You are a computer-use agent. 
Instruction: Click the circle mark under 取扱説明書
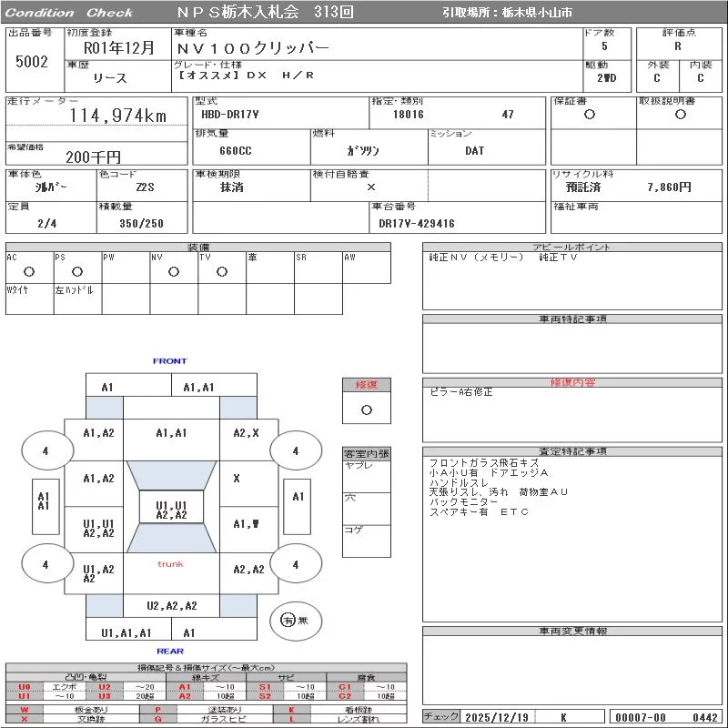pos(680,115)
